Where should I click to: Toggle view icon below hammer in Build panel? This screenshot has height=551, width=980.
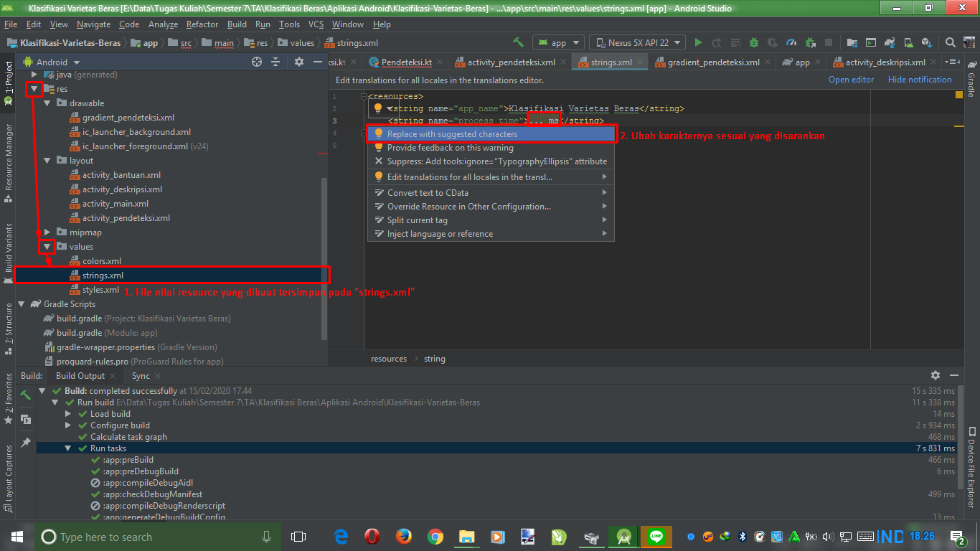[26, 419]
